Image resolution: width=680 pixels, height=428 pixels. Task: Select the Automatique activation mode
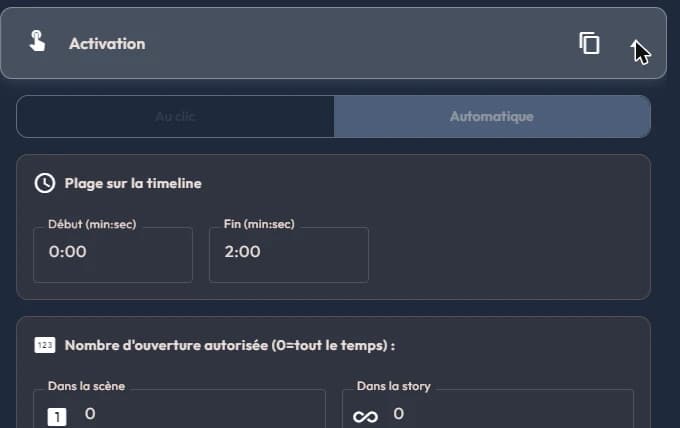[492, 117]
